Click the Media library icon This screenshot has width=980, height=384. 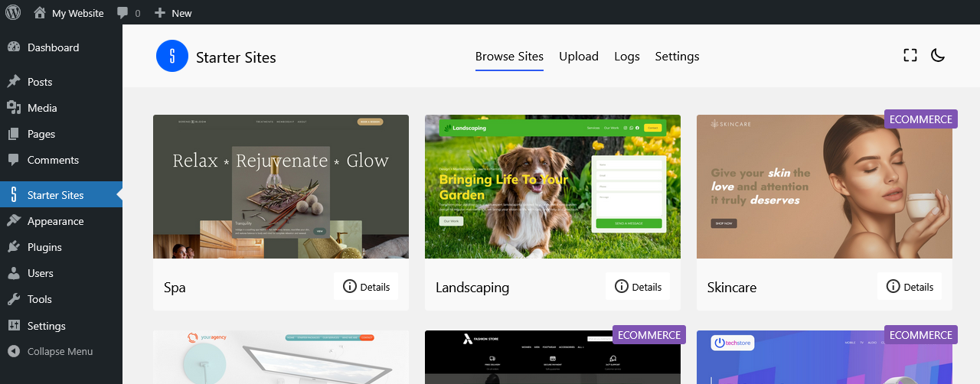click(x=14, y=108)
